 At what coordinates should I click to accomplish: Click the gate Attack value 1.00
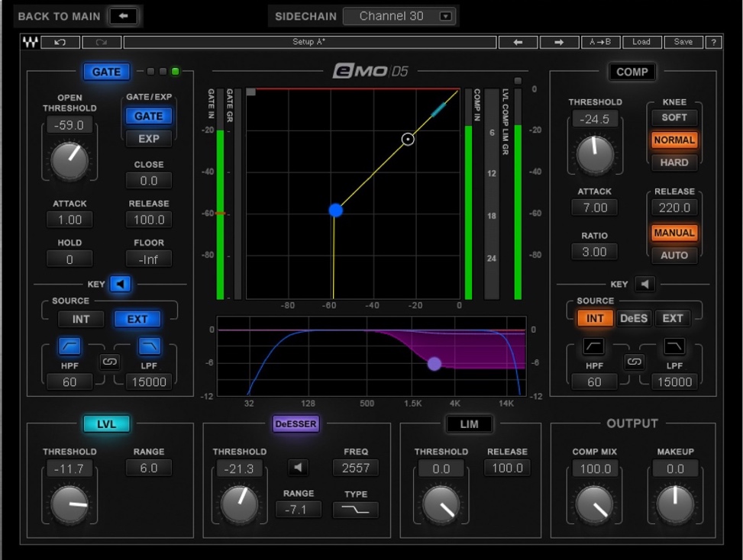[69, 220]
